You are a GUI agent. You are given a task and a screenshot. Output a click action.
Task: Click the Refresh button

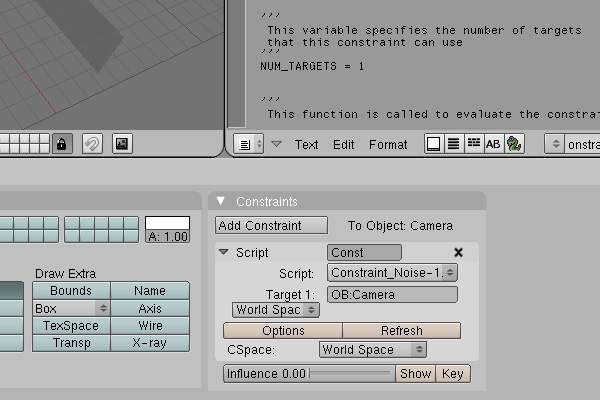coord(401,331)
